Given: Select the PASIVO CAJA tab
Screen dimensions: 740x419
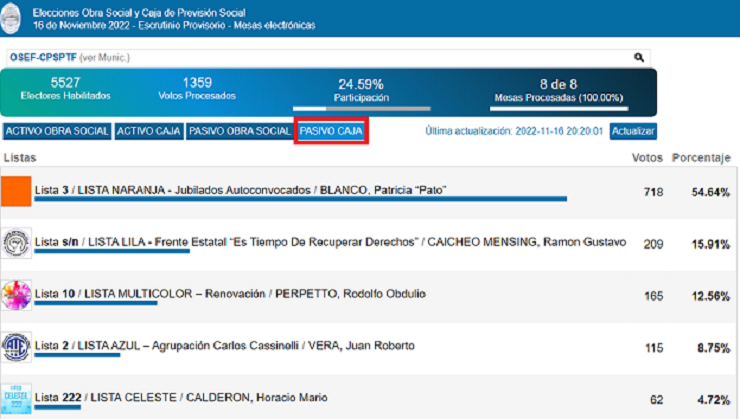Looking at the screenshot, I should click(x=331, y=131).
